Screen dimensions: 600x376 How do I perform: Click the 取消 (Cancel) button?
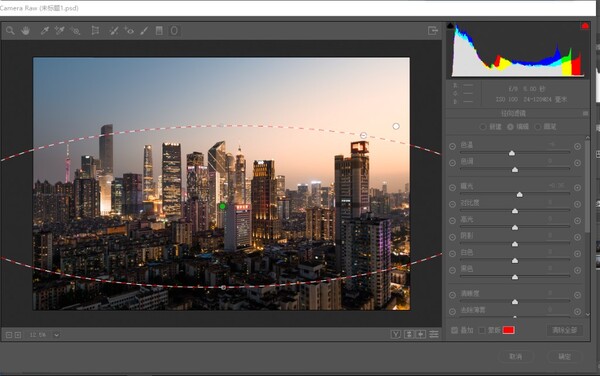(516, 356)
